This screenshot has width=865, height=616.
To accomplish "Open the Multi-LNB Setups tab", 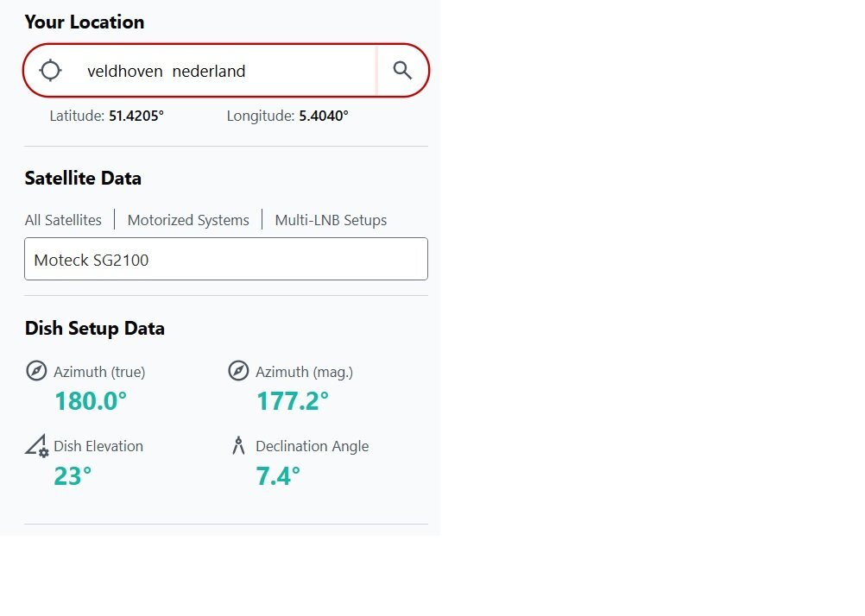I will (x=331, y=220).
